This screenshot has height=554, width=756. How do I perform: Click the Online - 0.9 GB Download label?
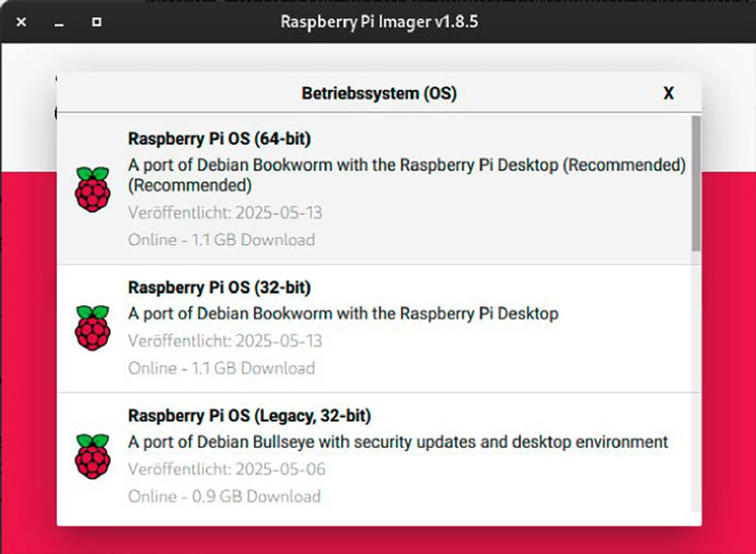pos(224,496)
